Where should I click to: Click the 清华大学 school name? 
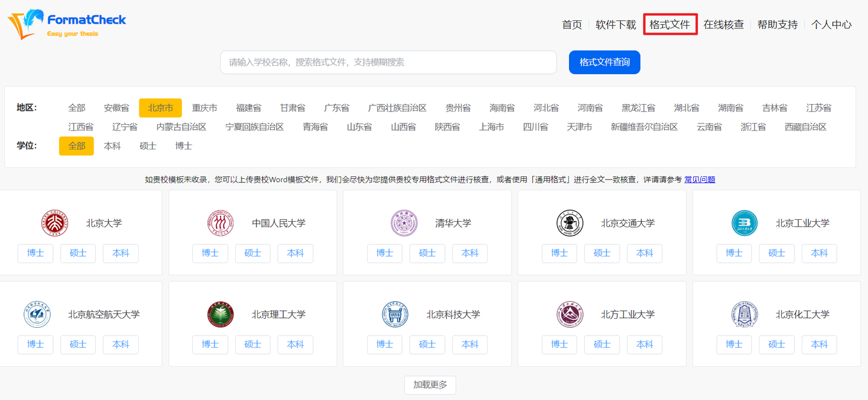click(x=453, y=223)
